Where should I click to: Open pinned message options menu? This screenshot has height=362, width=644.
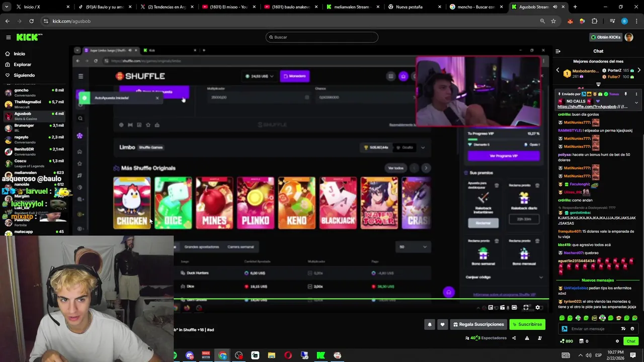636,94
